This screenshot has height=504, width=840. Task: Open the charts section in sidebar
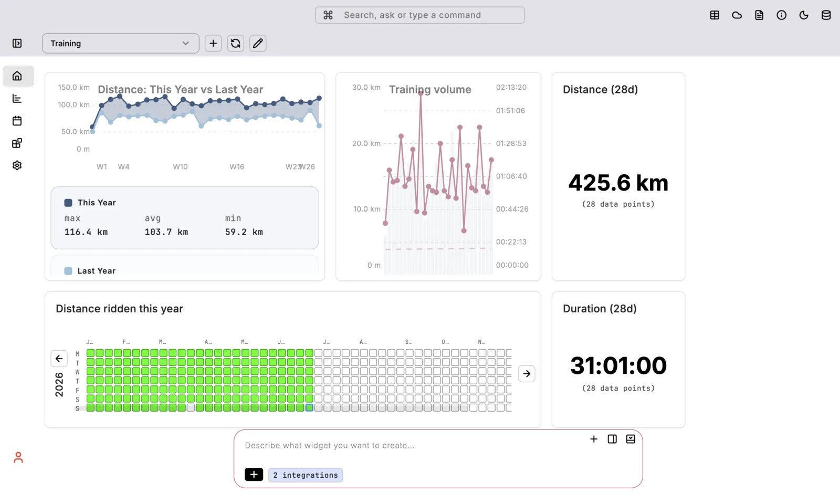(17, 99)
